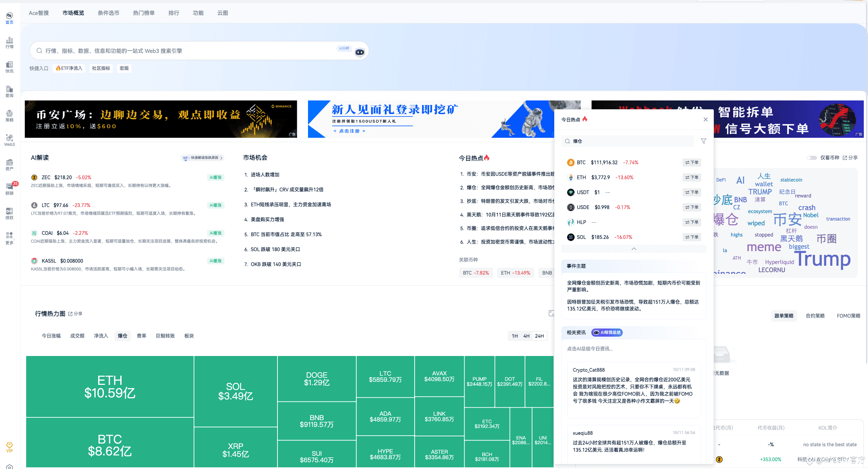This screenshot has height=469, width=868.
Task: Collapse the coin list with up chevron
Action: tap(634, 249)
